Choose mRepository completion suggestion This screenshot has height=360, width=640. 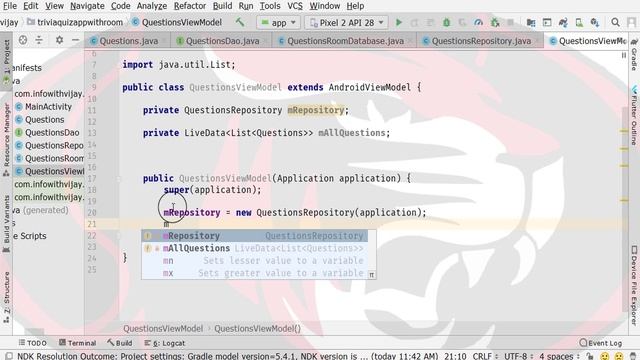[x=255, y=236]
